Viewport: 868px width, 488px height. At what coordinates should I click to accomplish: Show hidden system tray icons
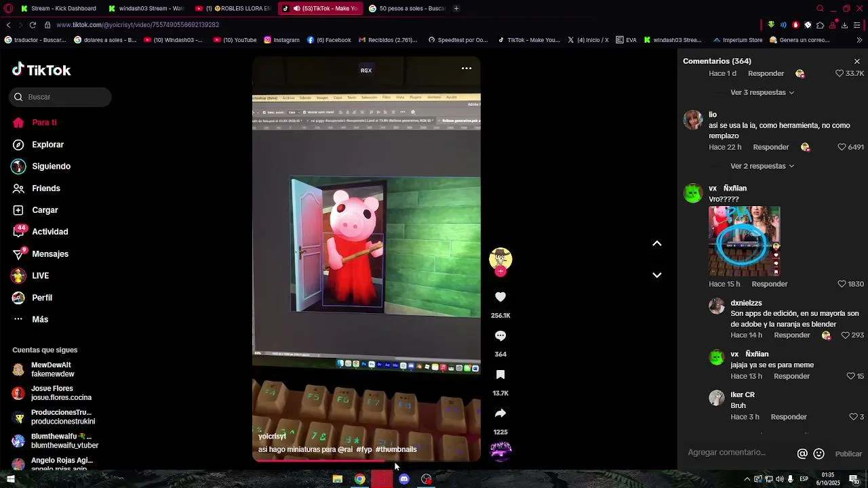click(x=747, y=479)
